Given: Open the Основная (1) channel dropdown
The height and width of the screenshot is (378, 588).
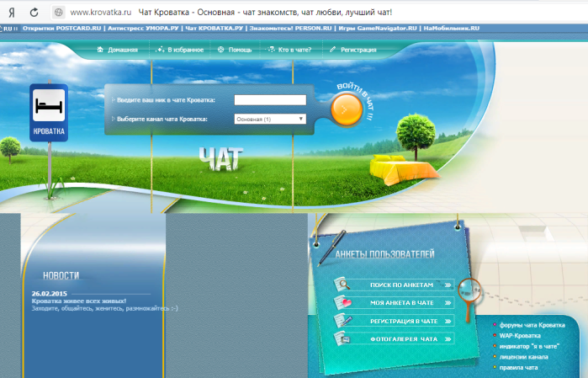Looking at the screenshot, I should click(270, 119).
